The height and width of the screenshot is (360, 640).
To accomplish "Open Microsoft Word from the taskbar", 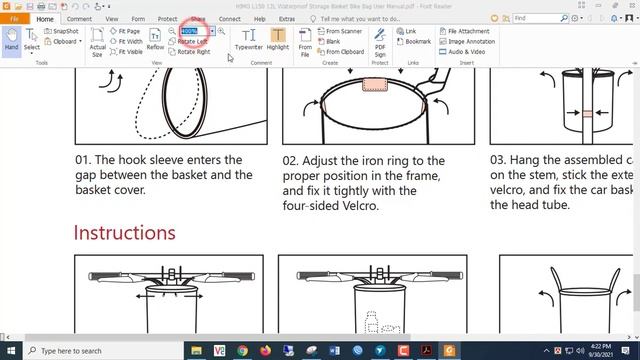I will point(334,351).
